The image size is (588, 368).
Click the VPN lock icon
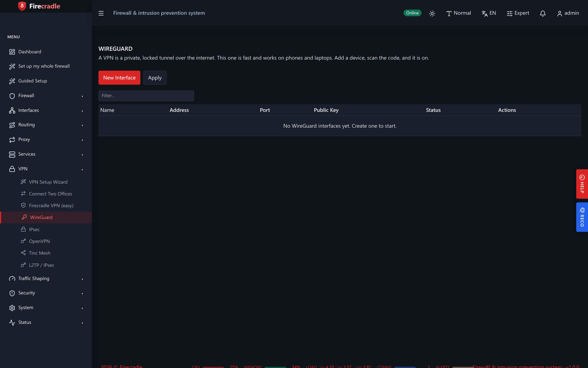[12, 169]
